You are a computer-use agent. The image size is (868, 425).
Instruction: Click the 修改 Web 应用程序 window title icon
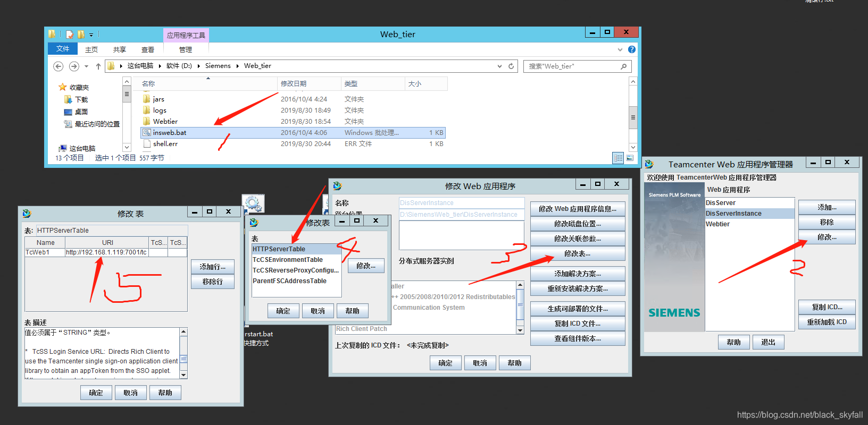point(337,186)
